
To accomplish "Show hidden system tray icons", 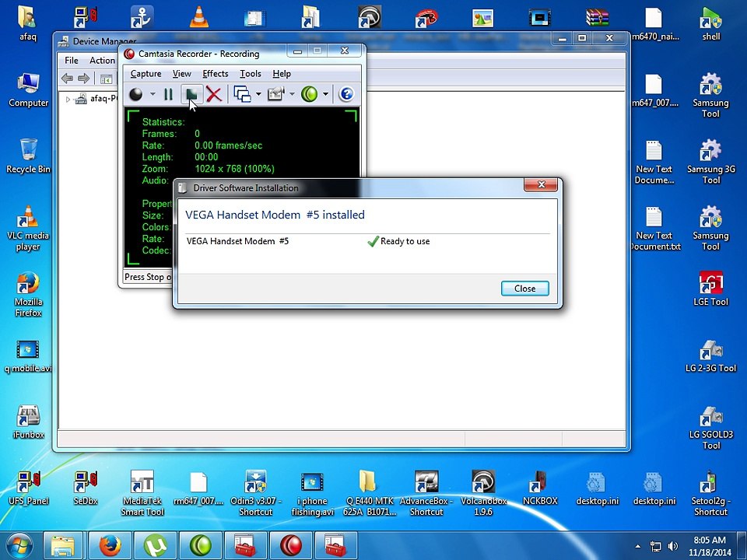I will [638, 546].
